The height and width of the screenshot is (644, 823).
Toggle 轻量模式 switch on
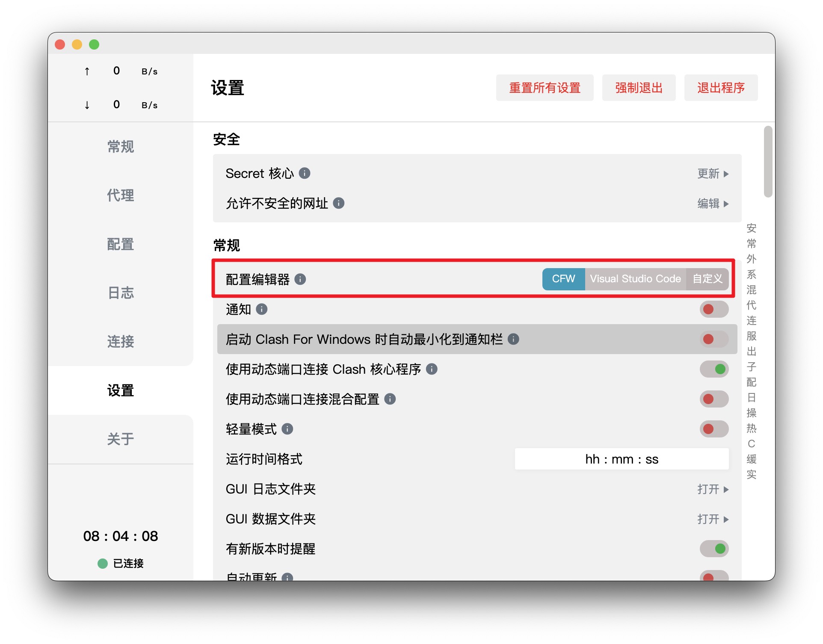713,429
